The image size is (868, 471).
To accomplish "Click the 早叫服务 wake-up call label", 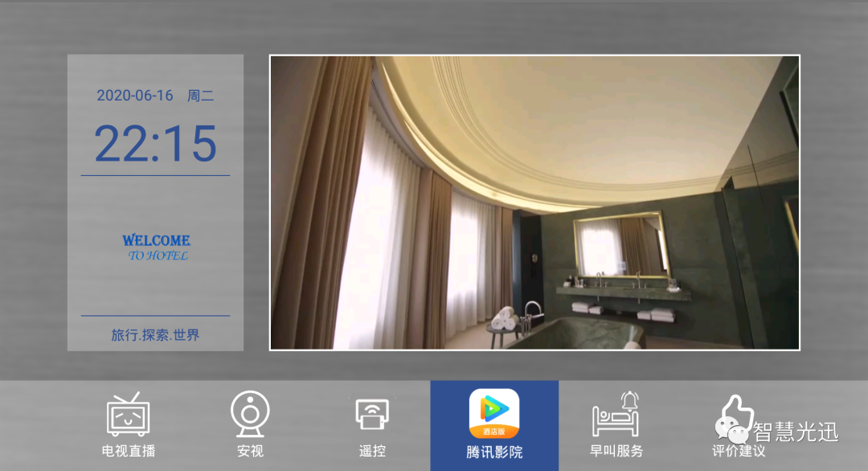I will [x=616, y=451].
